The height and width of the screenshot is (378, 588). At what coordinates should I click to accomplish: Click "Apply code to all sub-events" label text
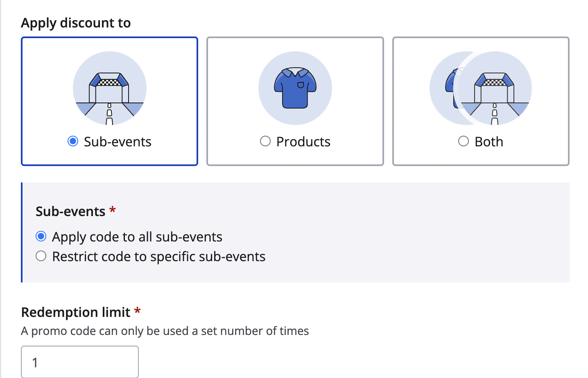137,237
